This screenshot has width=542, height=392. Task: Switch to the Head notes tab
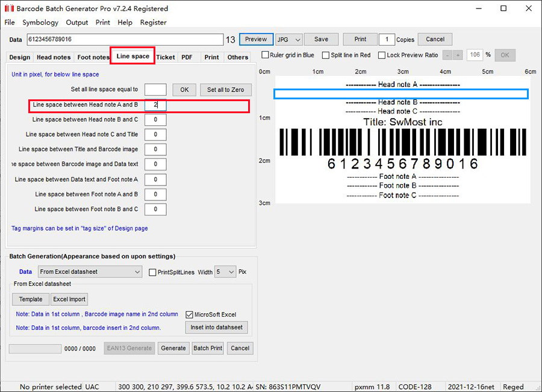(54, 57)
